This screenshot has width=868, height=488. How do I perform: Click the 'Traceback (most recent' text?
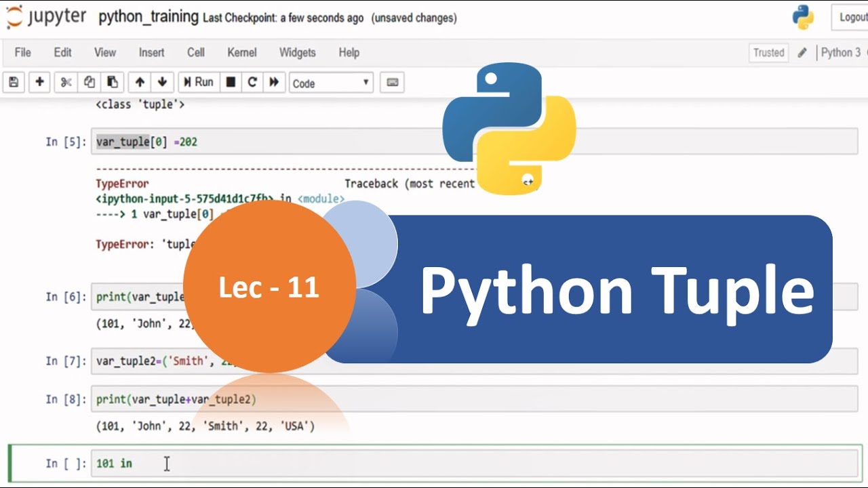(410, 184)
